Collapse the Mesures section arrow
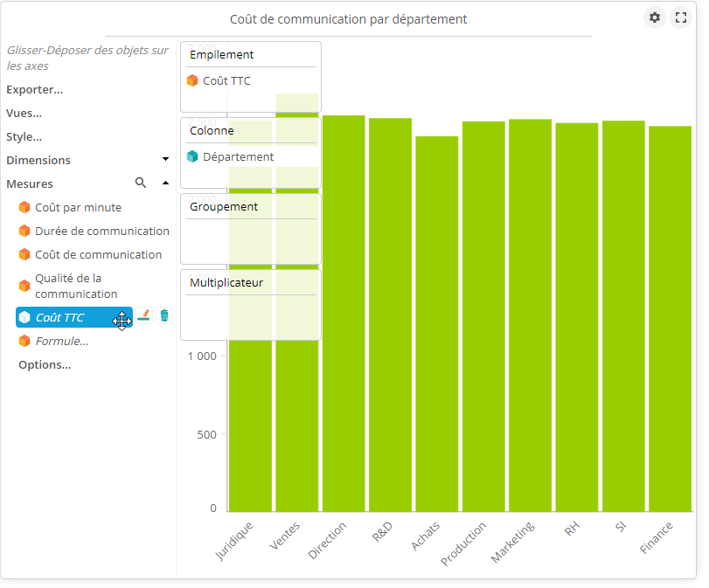The width and height of the screenshot is (709, 588). 165,183
